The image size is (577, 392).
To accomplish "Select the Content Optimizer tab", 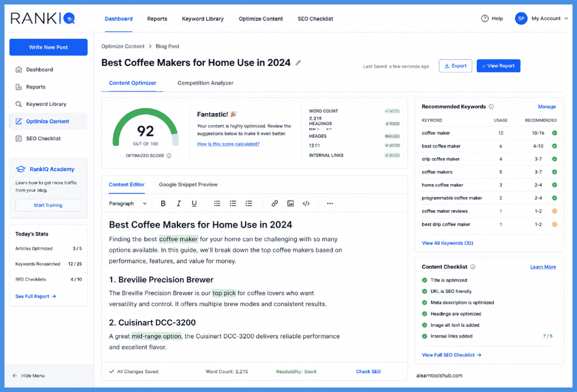I will tap(132, 83).
